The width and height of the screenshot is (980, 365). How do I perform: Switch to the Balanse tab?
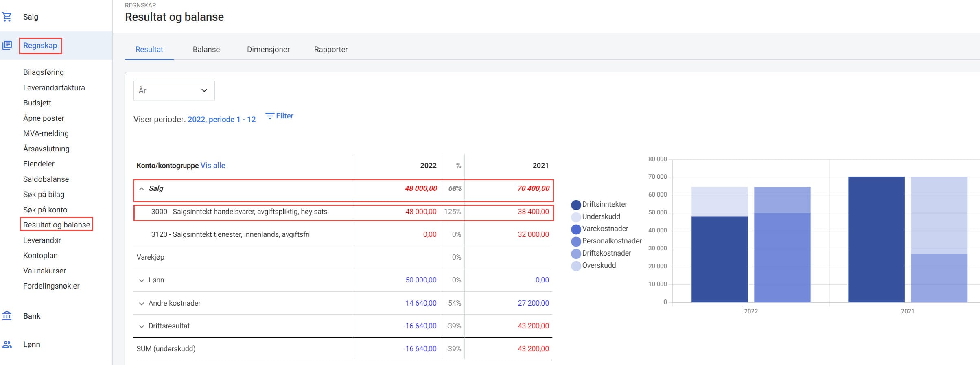pos(206,50)
